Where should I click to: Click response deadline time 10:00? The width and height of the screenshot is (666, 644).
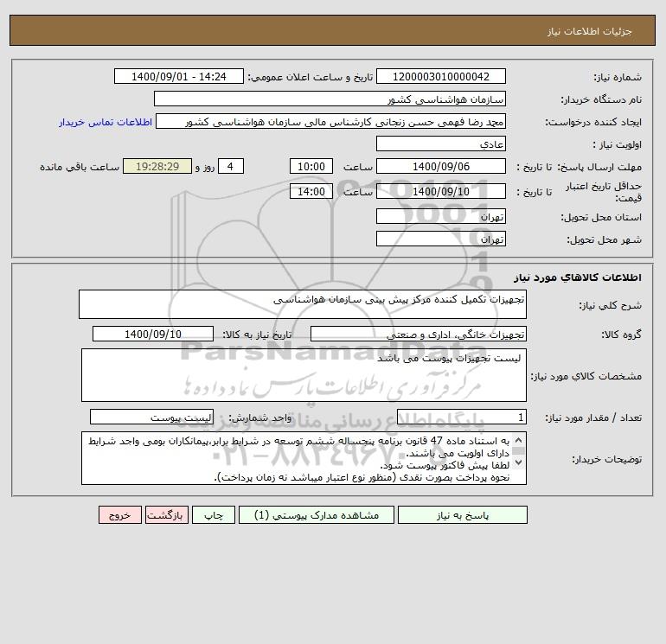(311, 167)
